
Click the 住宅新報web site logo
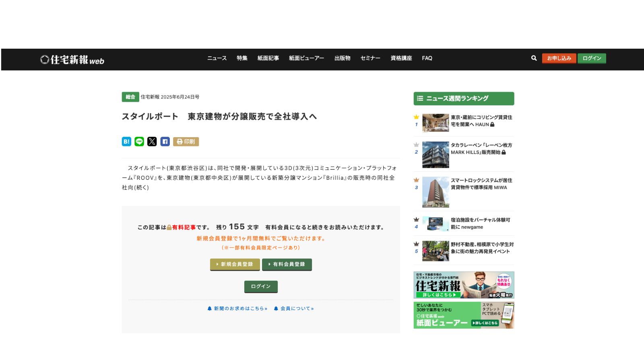[x=72, y=60]
